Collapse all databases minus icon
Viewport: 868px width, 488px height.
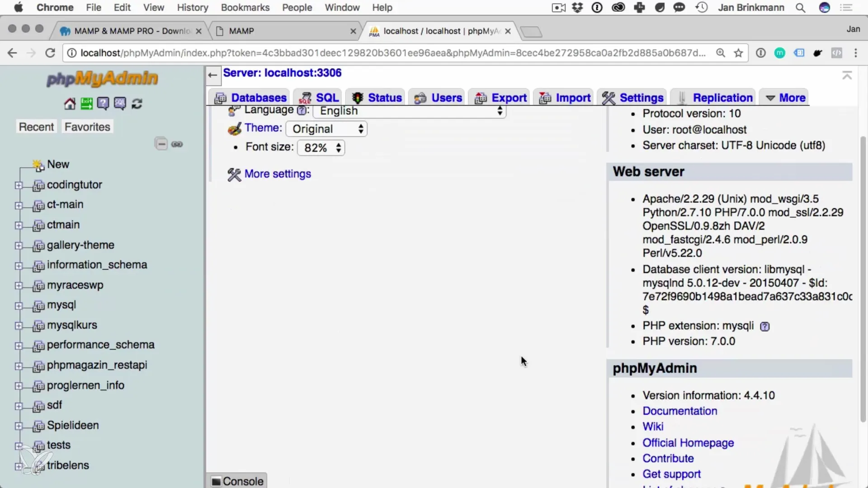pos(161,144)
